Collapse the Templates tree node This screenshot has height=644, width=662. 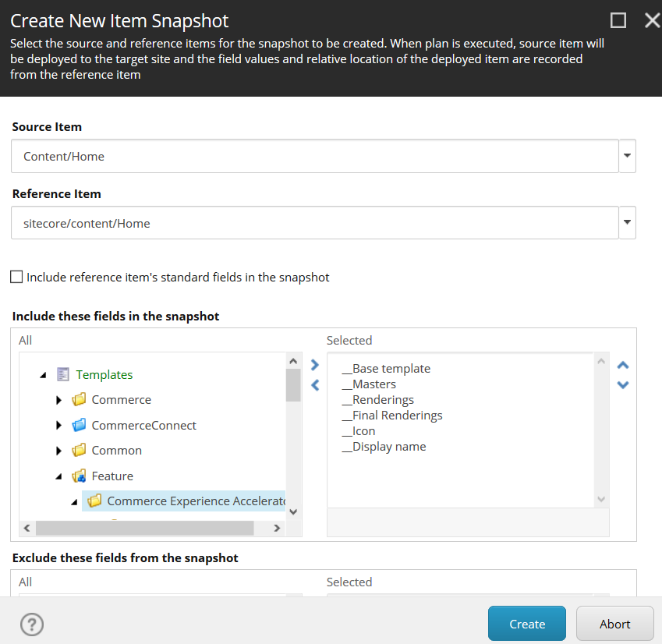pyautogui.click(x=43, y=375)
